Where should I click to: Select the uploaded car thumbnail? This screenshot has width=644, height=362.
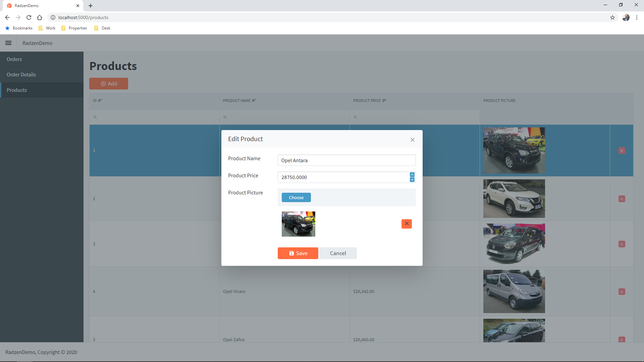(x=298, y=224)
